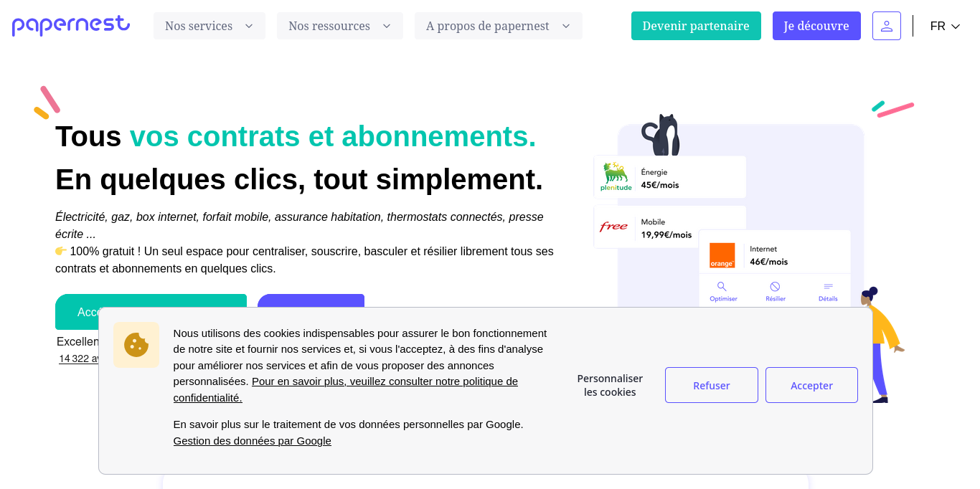The height and width of the screenshot is (489, 980).
Task: Expand the Nos ressources menu
Action: pyautogui.click(x=339, y=25)
